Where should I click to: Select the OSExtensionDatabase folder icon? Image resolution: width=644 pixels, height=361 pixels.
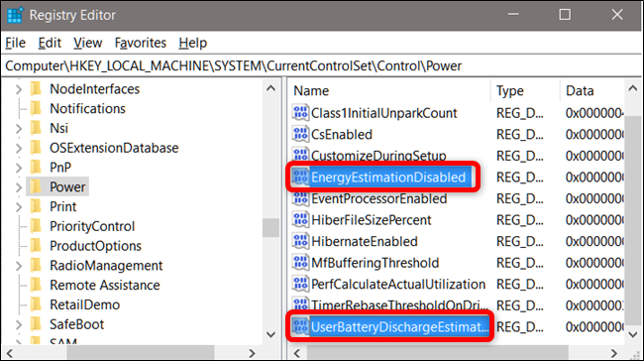pos(36,147)
